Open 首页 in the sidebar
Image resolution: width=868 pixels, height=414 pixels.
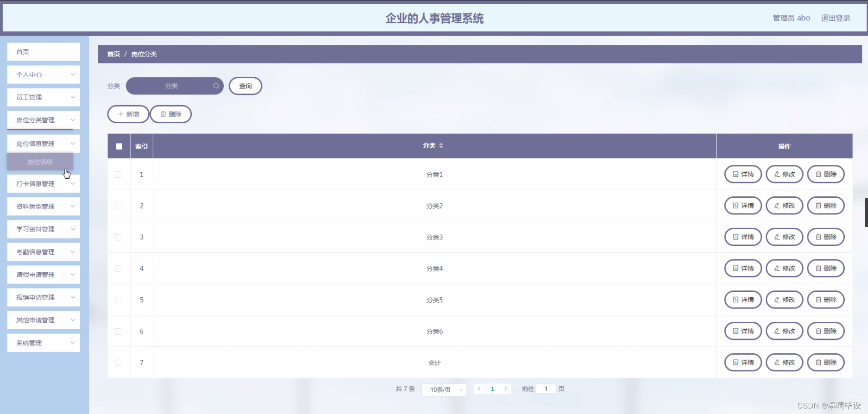(x=44, y=52)
